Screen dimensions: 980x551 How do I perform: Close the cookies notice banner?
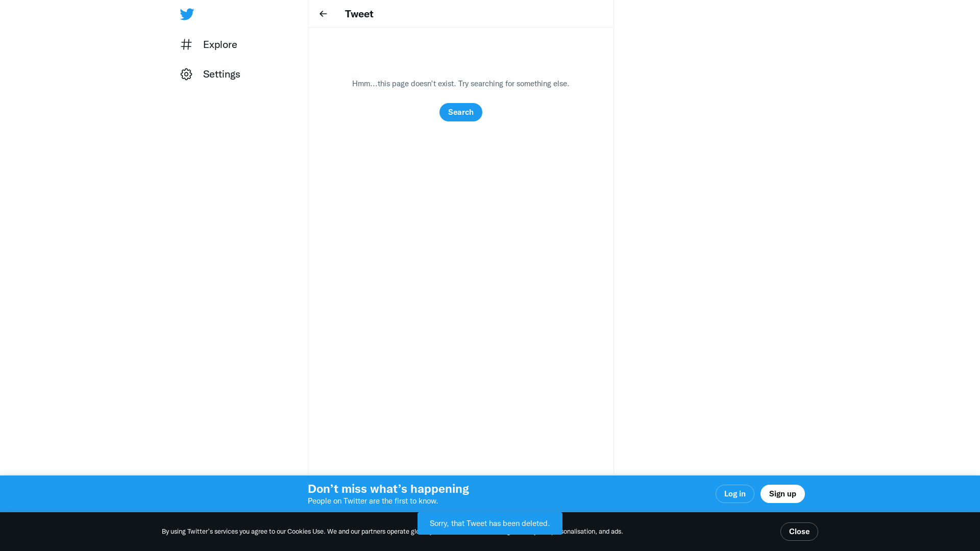click(x=799, y=532)
